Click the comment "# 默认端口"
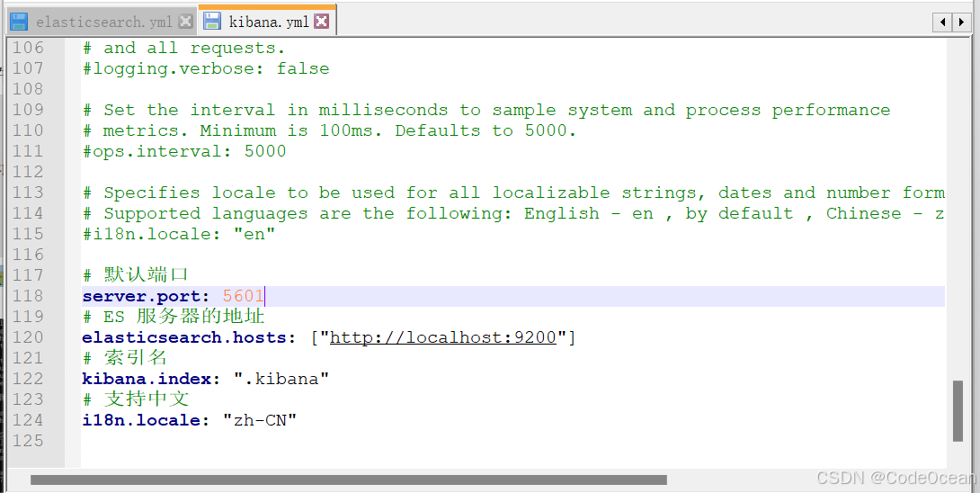Viewport: 980px width, 493px height. point(135,274)
